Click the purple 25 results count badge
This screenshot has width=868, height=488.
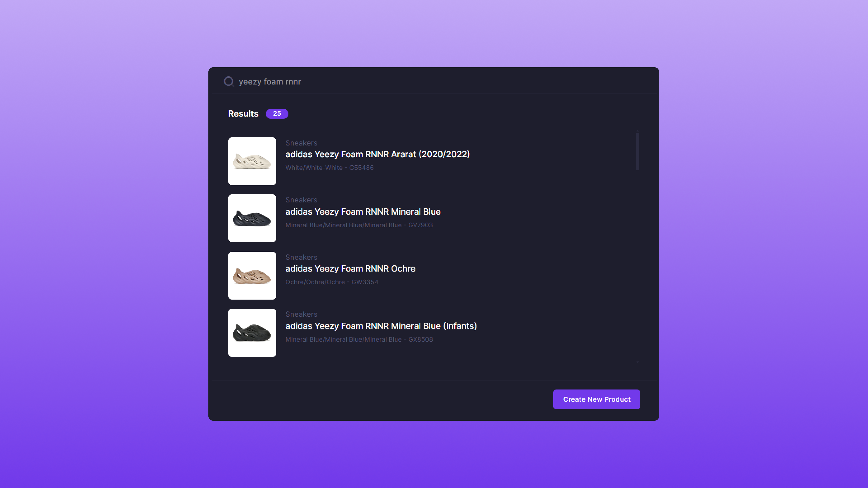277,114
